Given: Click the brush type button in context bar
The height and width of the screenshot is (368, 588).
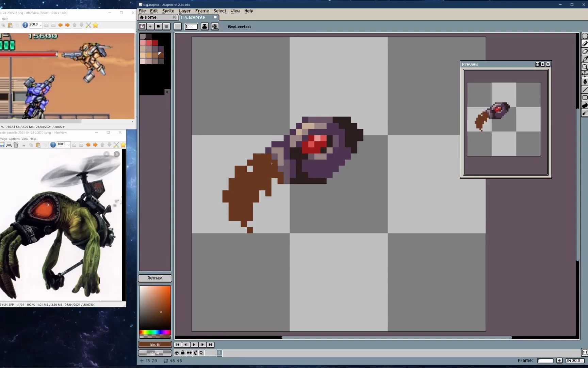Looking at the screenshot, I should click(x=178, y=26).
